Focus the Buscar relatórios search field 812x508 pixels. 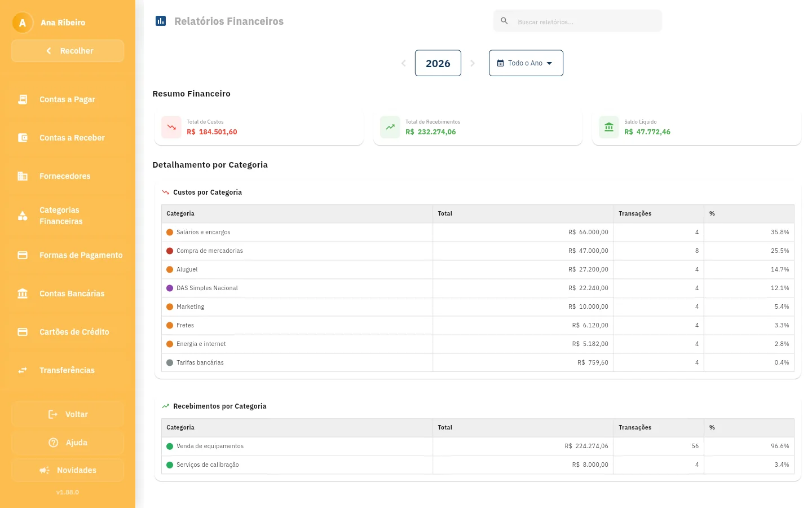tap(577, 21)
